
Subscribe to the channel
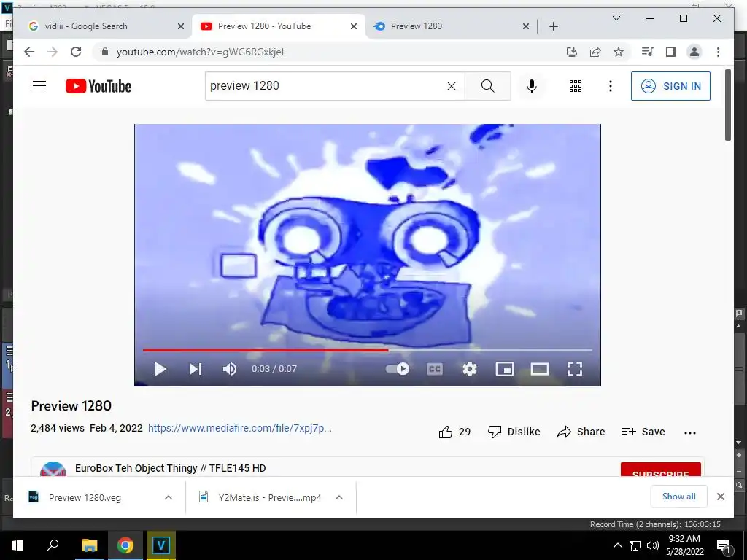(660, 470)
